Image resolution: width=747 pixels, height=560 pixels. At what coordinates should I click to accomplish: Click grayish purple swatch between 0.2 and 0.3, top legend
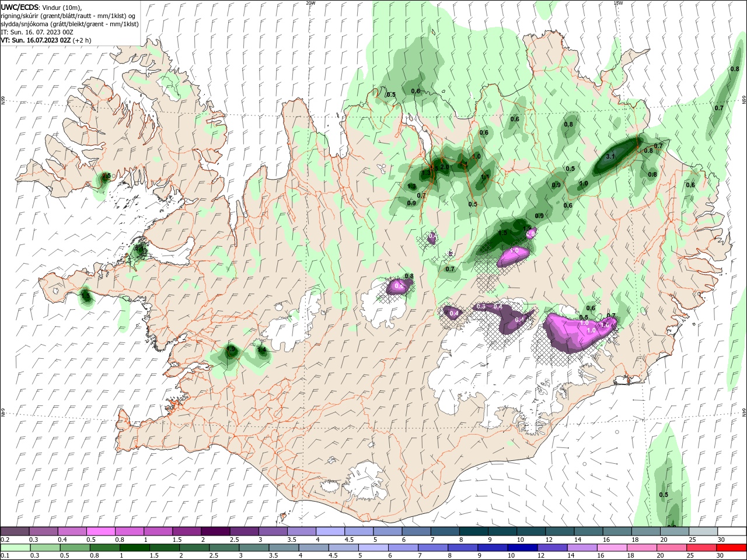click(15, 531)
